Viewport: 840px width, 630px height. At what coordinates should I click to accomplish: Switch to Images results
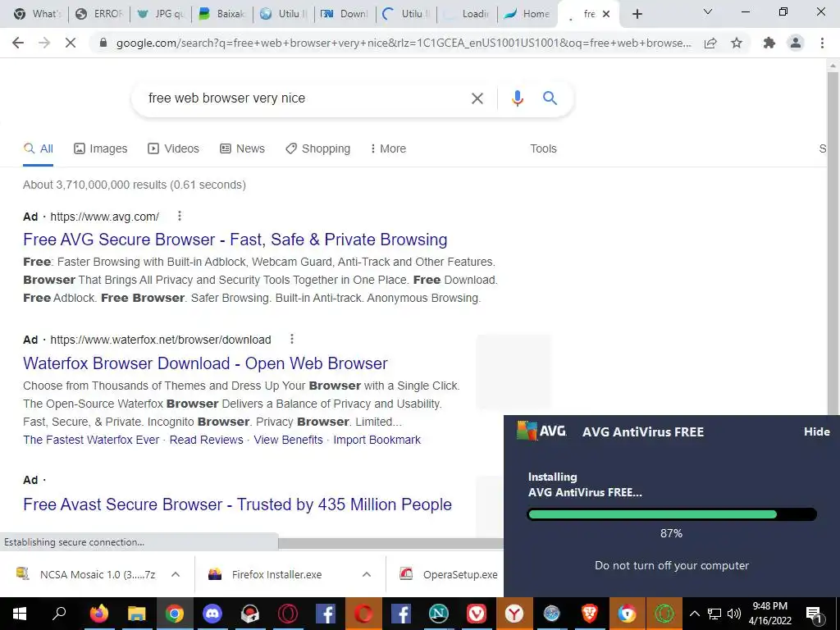click(101, 148)
